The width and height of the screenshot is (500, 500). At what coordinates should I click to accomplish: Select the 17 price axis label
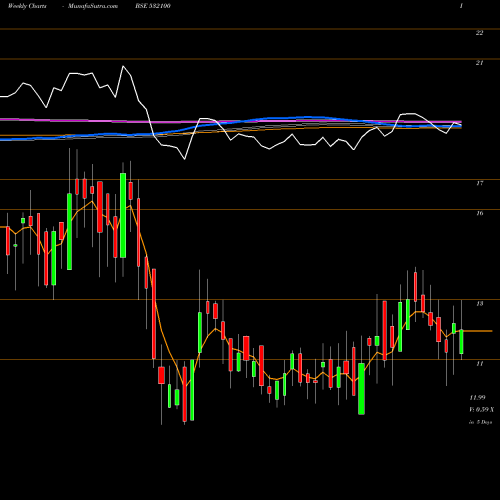coord(480,183)
